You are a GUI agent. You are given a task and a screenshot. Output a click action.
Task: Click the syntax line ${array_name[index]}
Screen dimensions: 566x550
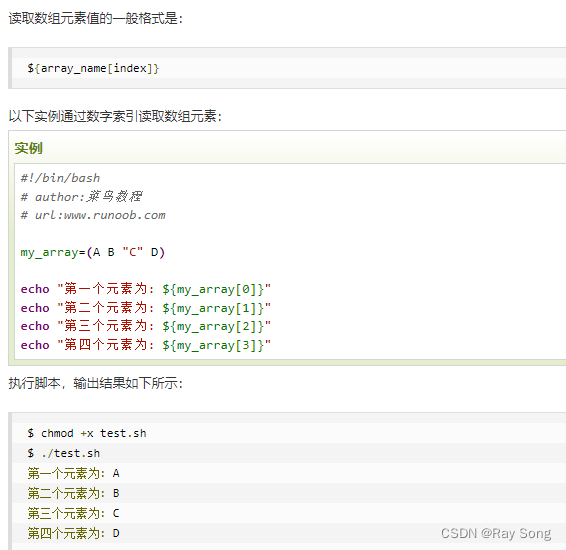pyautogui.click(x=93, y=68)
